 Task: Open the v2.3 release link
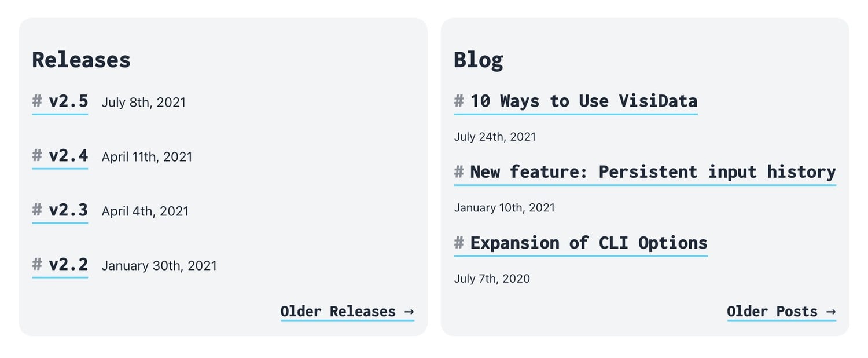68,210
